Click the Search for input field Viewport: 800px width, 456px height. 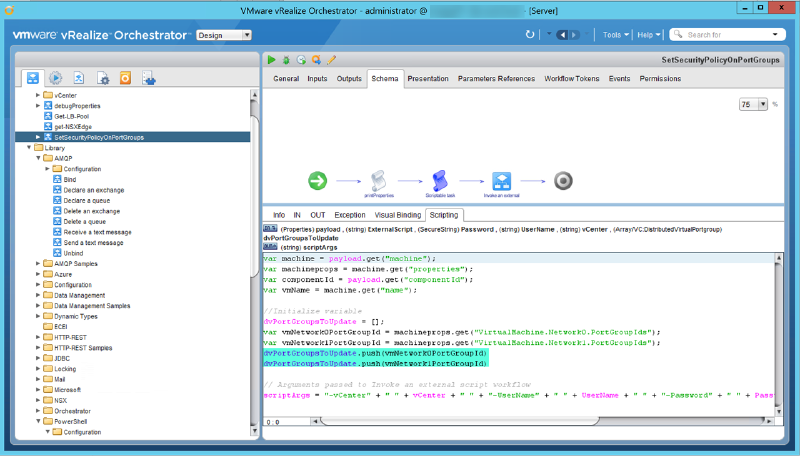(727, 35)
